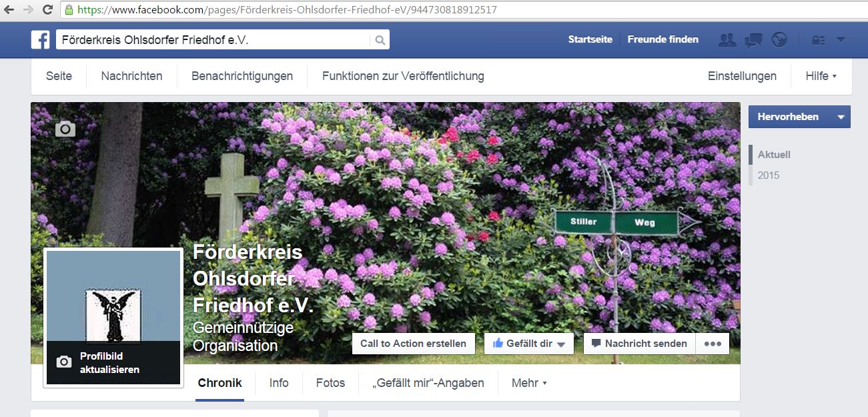The height and width of the screenshot is (417, 868).
Task: Click Call to Action erstellen button
Action: [414, 344]
